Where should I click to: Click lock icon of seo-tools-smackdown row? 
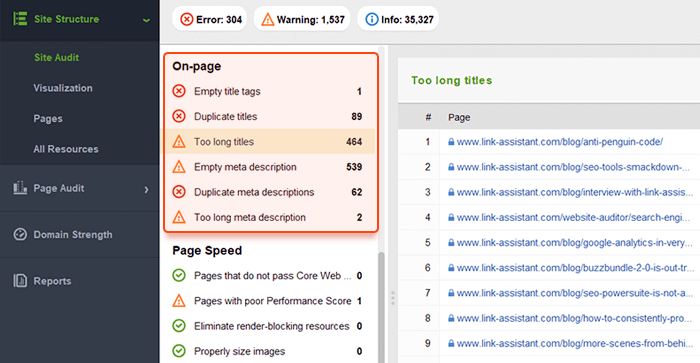[451, 167]
